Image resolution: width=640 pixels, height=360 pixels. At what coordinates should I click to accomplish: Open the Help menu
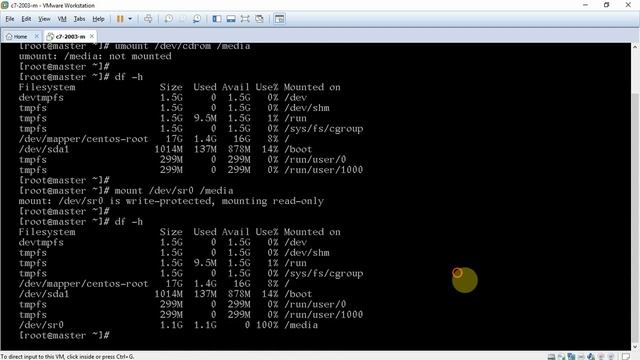(98, 19)
